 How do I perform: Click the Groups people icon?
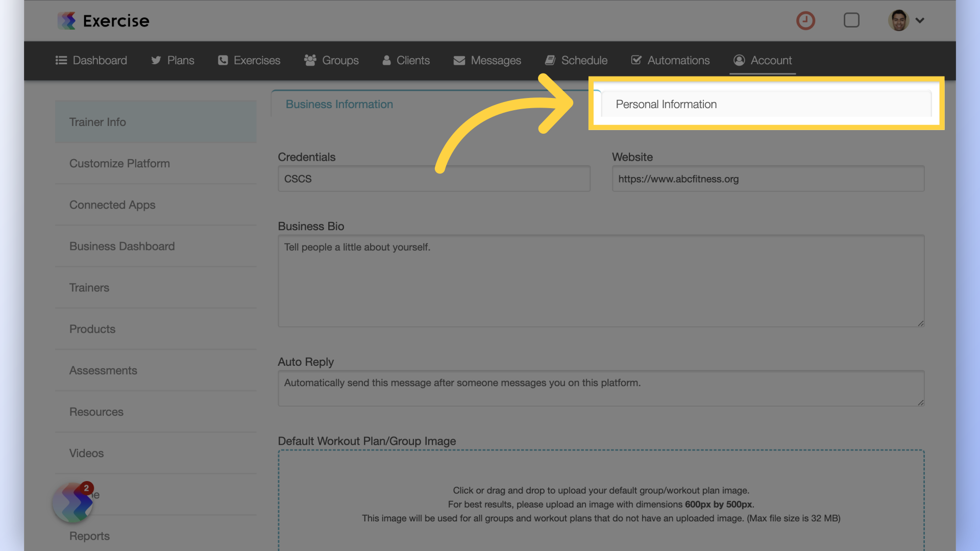pos(310,60)
